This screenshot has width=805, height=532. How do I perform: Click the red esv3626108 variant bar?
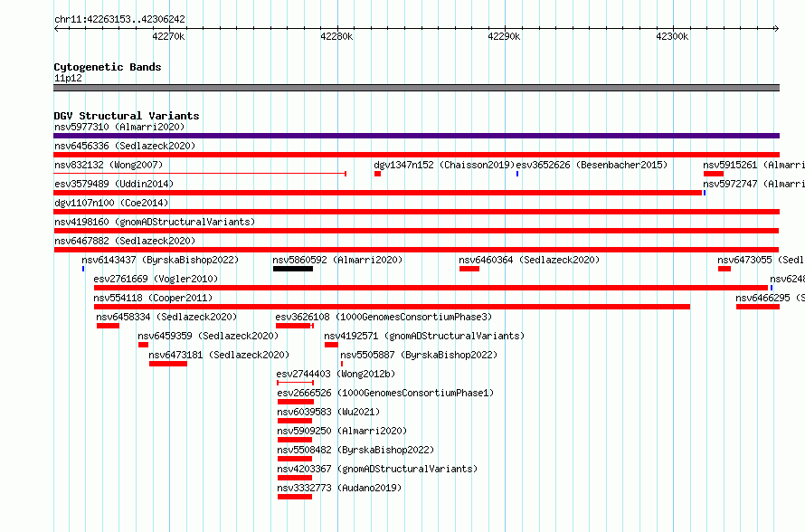(x=295, y=326)
